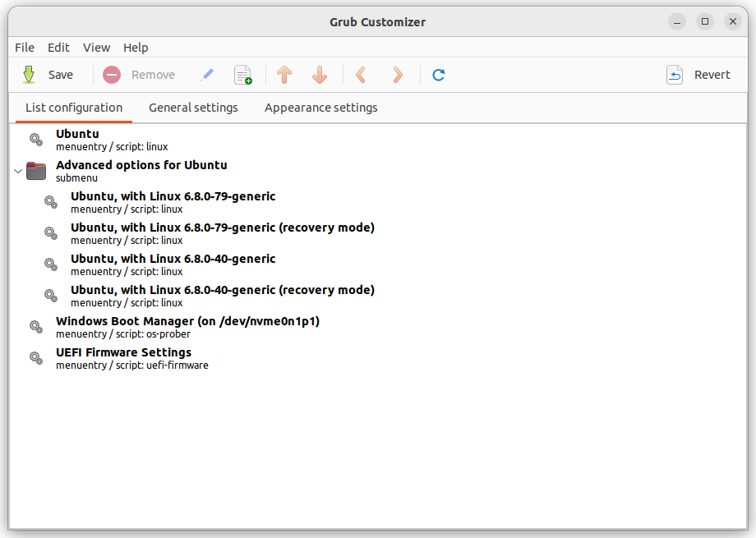756x538 pixels.
Task: Maximize the Grub Customizer window
Action: (x=705, y=21)
